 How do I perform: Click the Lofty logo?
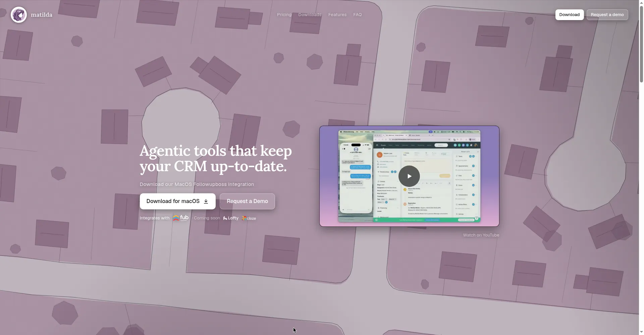coord(231,218)
